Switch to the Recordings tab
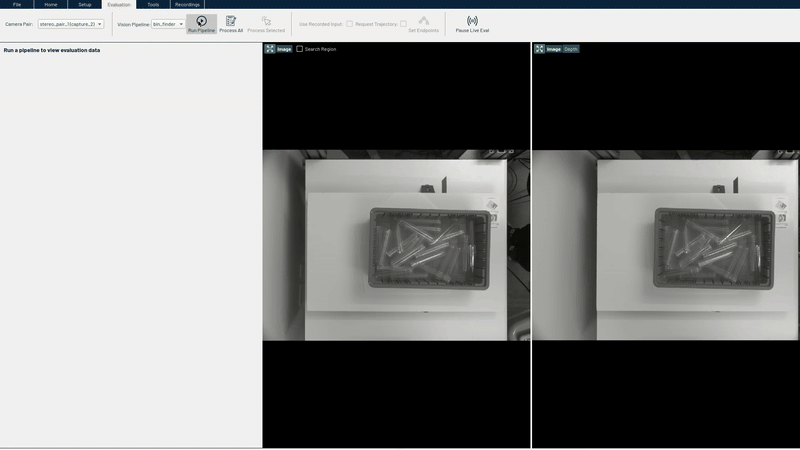The height and width of the screenshot is (450, 800). click(187, 4)
